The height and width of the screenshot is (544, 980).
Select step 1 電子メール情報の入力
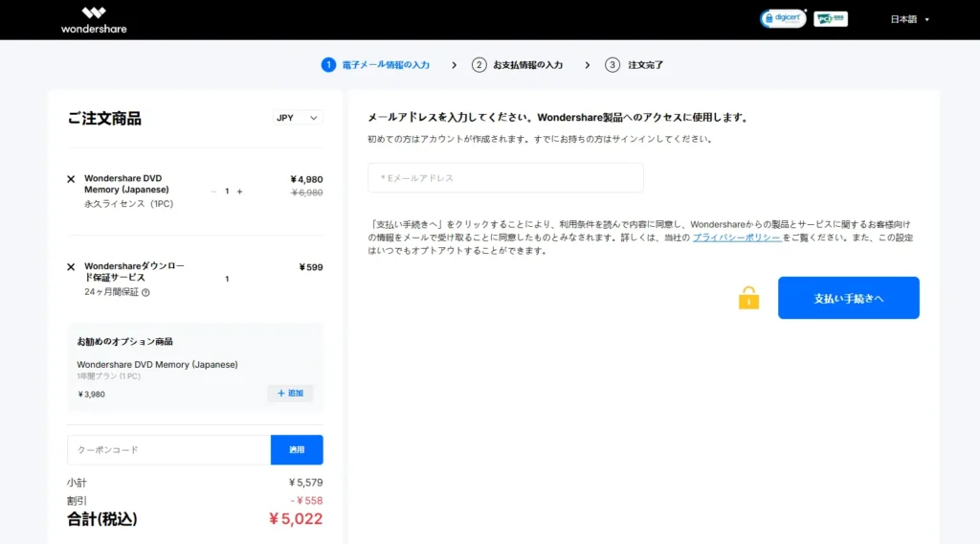(375, 65)
